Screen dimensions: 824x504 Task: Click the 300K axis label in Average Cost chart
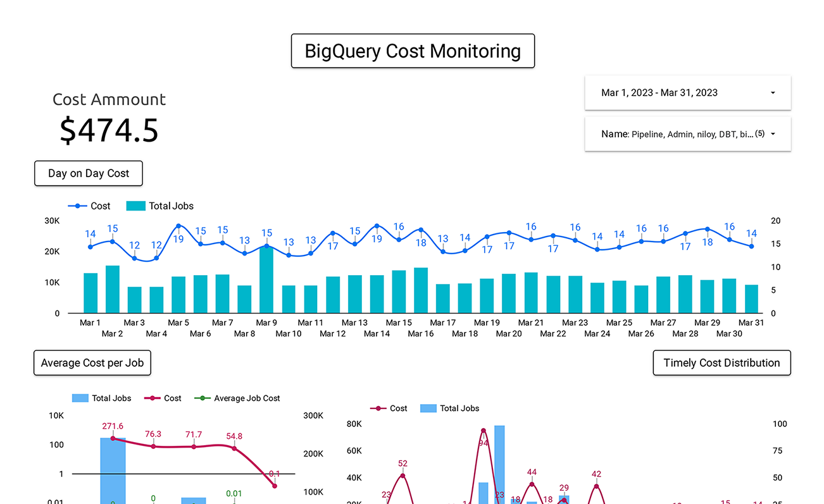point(313,416)
